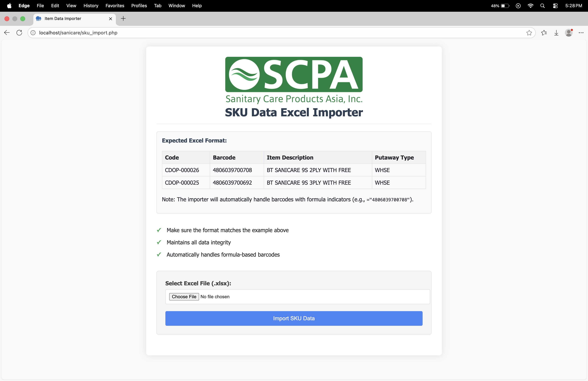The image size is (588, 381).
Task: Open a new tab with plus button
Action: (123, 19)
